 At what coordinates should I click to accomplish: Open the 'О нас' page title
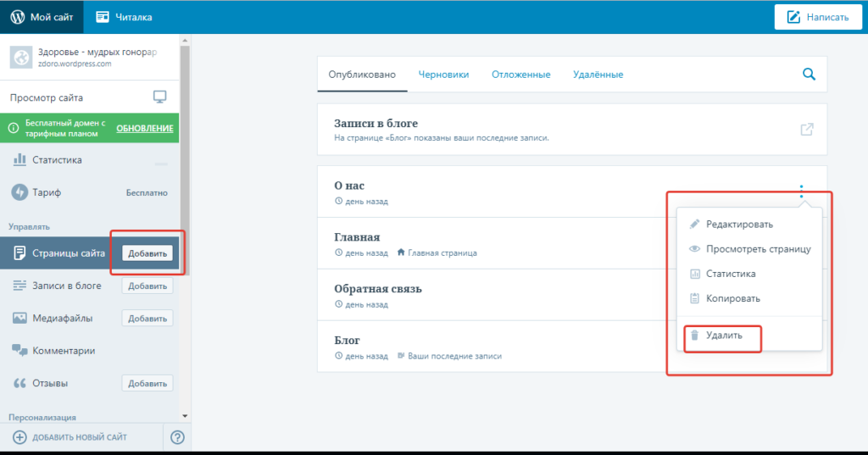tap(349, 186)
